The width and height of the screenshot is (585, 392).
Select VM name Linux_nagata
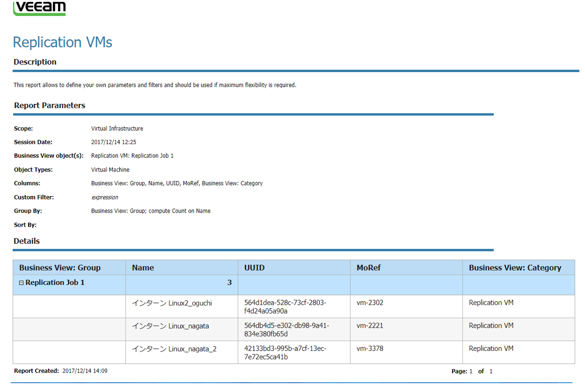pyautogui.click(x=170, y=326)
